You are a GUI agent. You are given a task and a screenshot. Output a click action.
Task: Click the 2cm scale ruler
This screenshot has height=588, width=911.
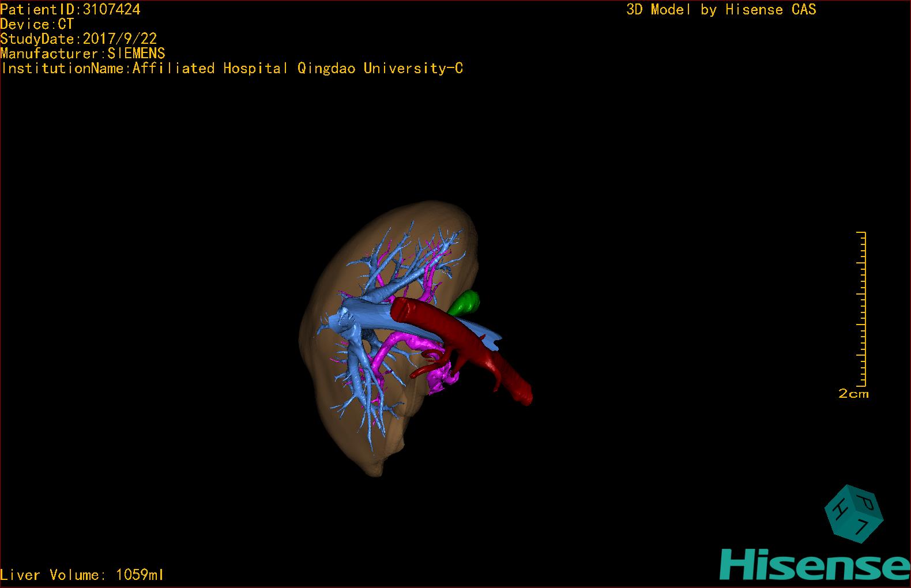point(861,309)
